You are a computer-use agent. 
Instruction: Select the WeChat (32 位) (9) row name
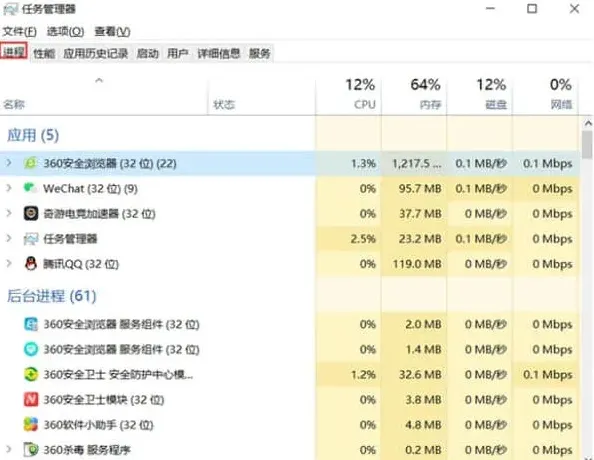coord(90,188)
